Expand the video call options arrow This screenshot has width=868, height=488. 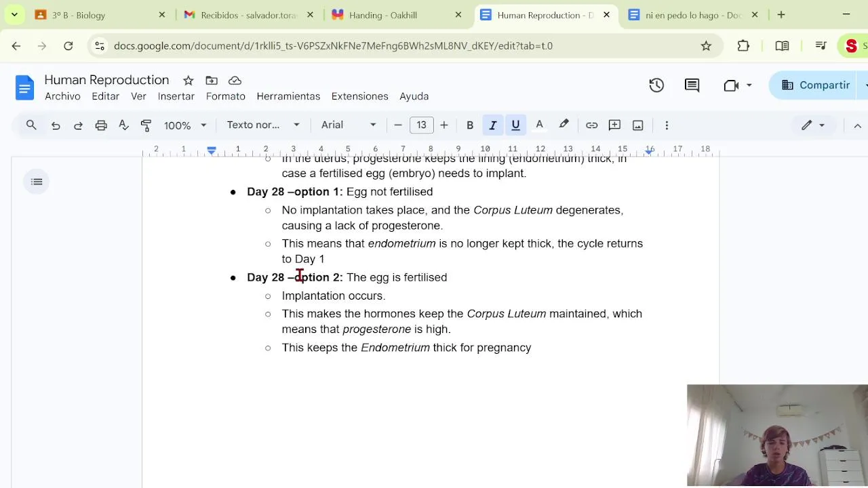(749, 85)
